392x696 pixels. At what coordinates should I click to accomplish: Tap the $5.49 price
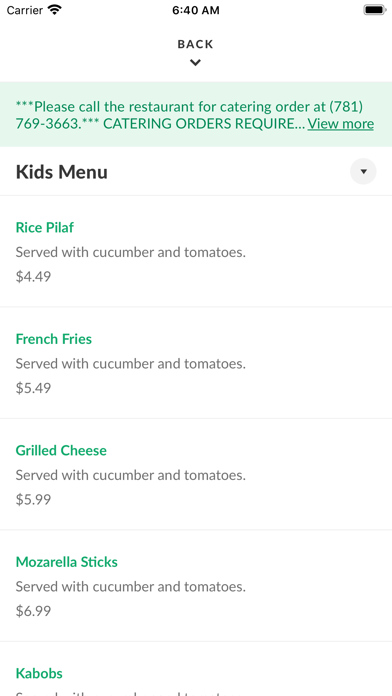pos(33,388)
